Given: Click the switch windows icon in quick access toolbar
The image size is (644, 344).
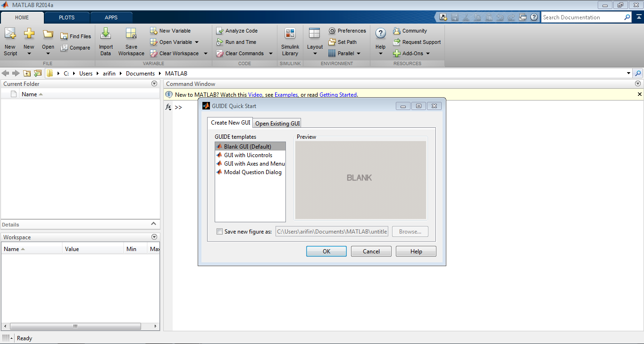Looking at the screenshot, I should [523, 17].
